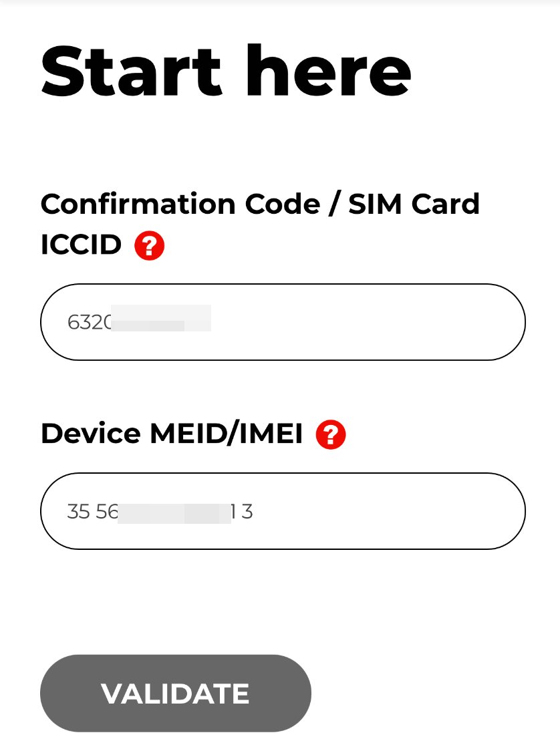The height and width of the screenshot is (751, 560).
Task: Click empty right side of IMEI field
Action: pyautogui.click(x=388, y=511)
